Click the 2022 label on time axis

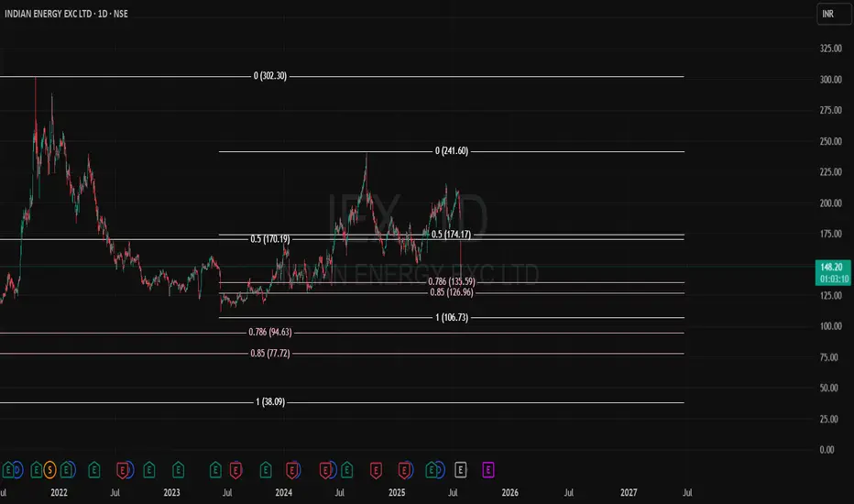coord(59,493)
